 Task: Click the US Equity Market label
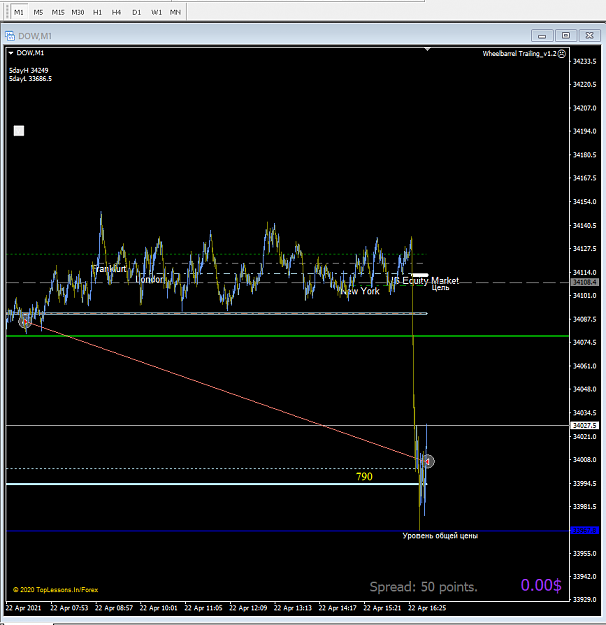coord(424,281)
